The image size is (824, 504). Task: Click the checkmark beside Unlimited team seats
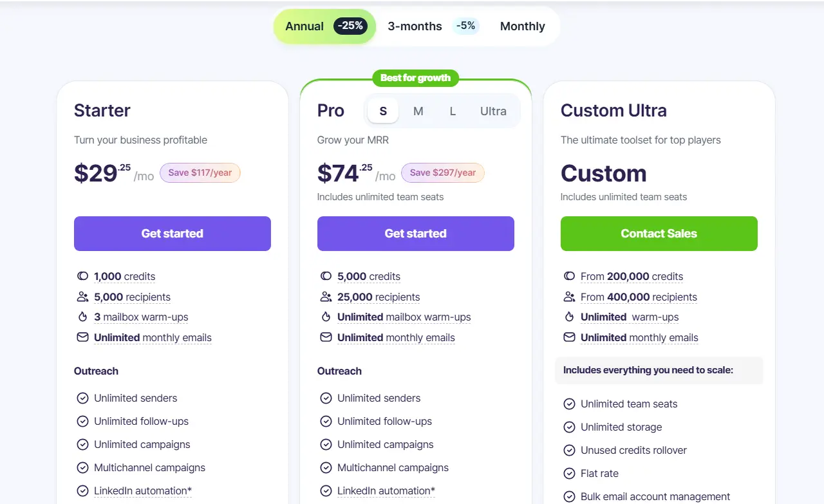pyautogui.click(x=570, y=404)
